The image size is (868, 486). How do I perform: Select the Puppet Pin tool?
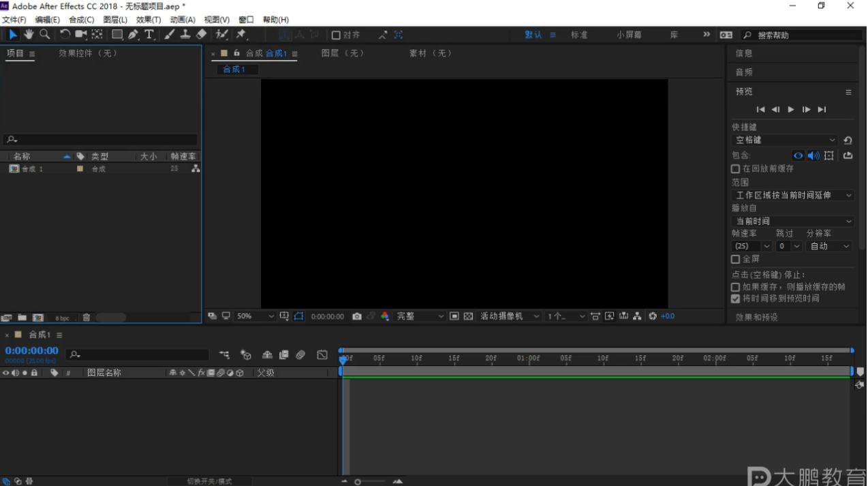pos(241,35)
